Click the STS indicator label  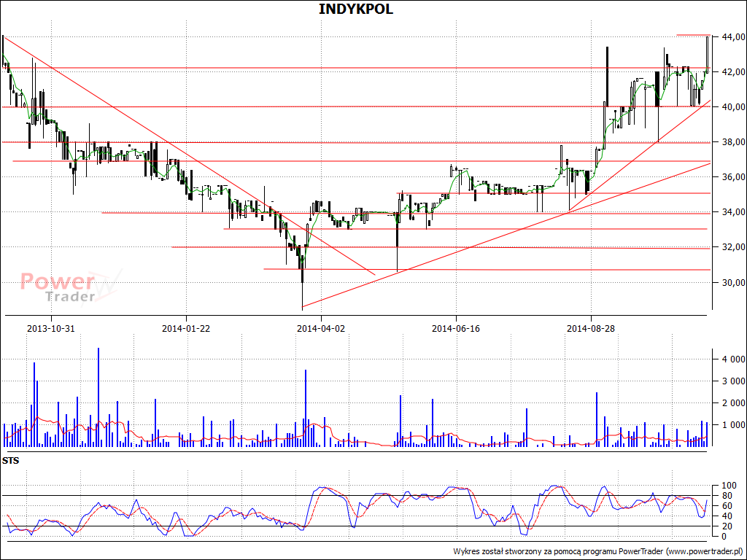10,461
